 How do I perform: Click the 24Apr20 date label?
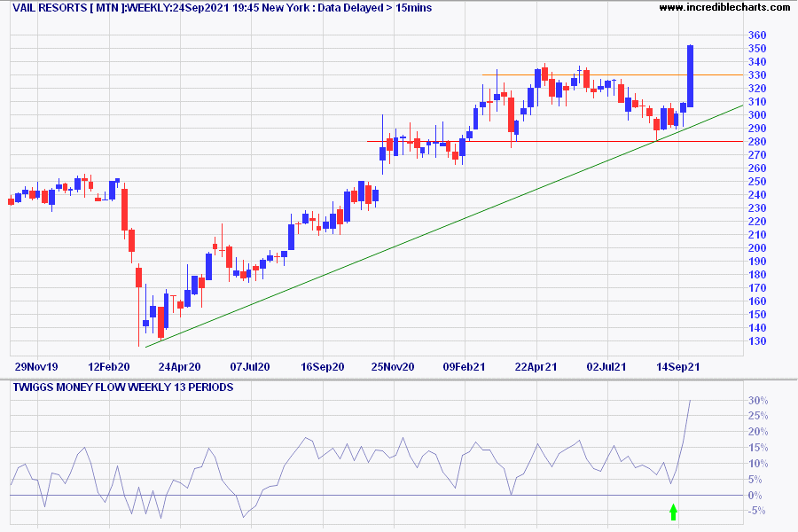pyautogui.click(x=179, y=366)
